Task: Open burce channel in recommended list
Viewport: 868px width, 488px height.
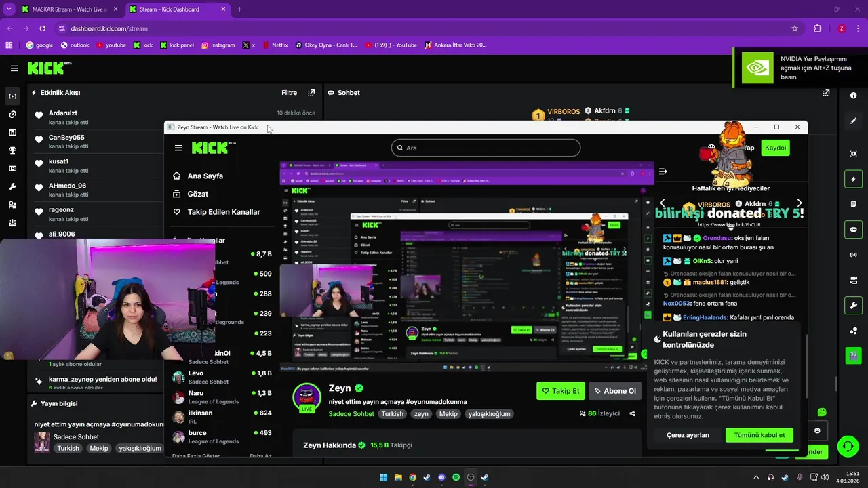Action: [222, 437]
